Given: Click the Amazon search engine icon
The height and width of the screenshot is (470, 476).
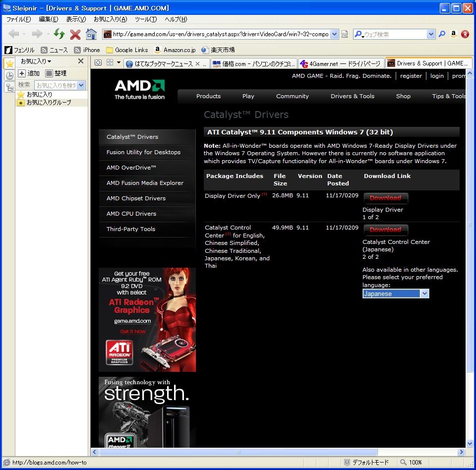Looking at the screenshot, I should coord(454,34).
